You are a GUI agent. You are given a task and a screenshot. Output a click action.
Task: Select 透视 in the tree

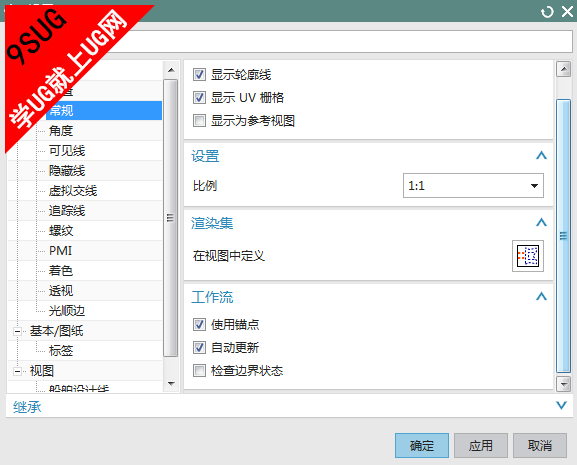click(x=61, y=291)
